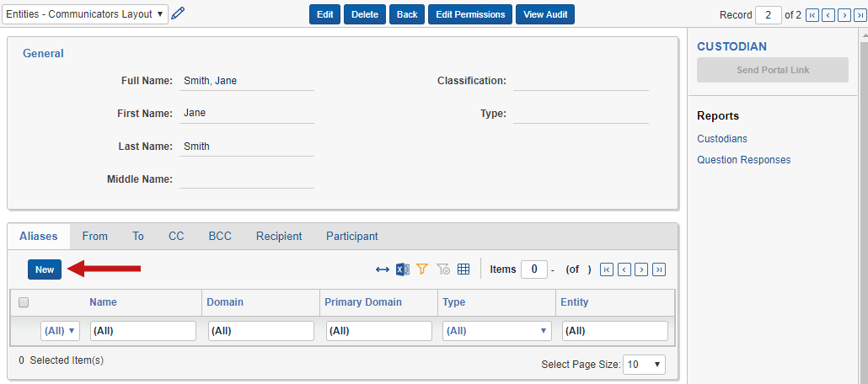Click the pencil edit layout icon
Image resolution: width=868 pixels, height=384 pixels.
[x=178, y=13]
